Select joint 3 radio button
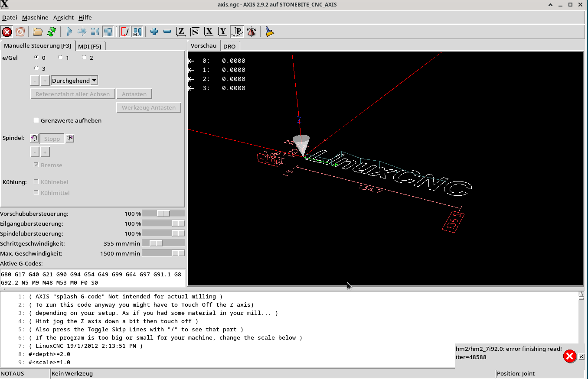Screen dimensions: 588x379 tap(37, 68)
